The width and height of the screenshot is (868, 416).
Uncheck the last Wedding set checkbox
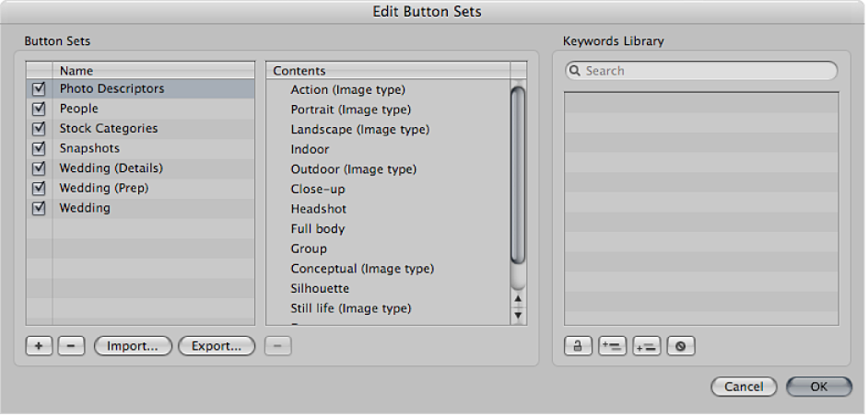(39, 209)
